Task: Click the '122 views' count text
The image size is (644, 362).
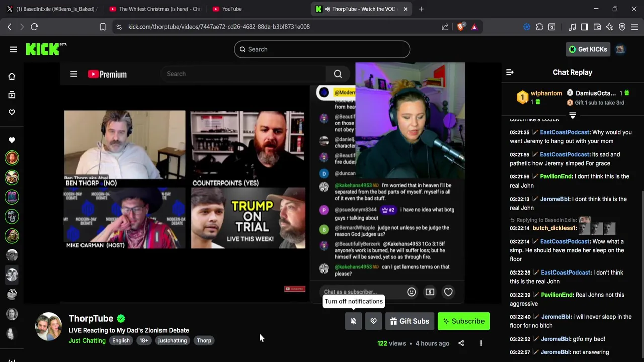Action: tap(391, 343)
